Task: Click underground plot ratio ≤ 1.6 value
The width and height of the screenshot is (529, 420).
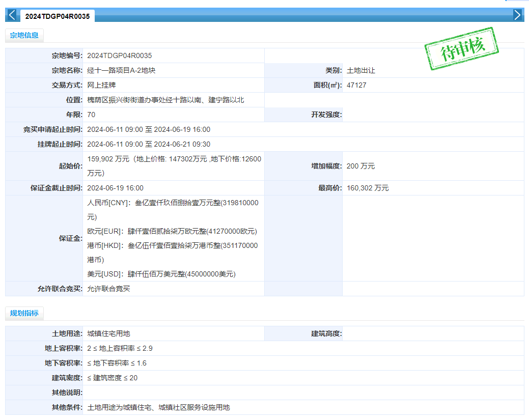Action: click(117, 363)
